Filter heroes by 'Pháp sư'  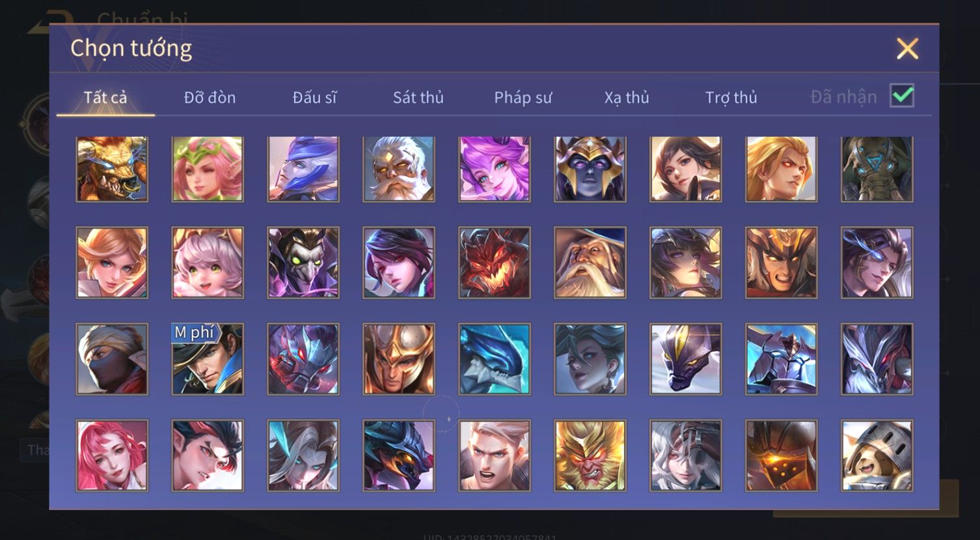point(523,98)
